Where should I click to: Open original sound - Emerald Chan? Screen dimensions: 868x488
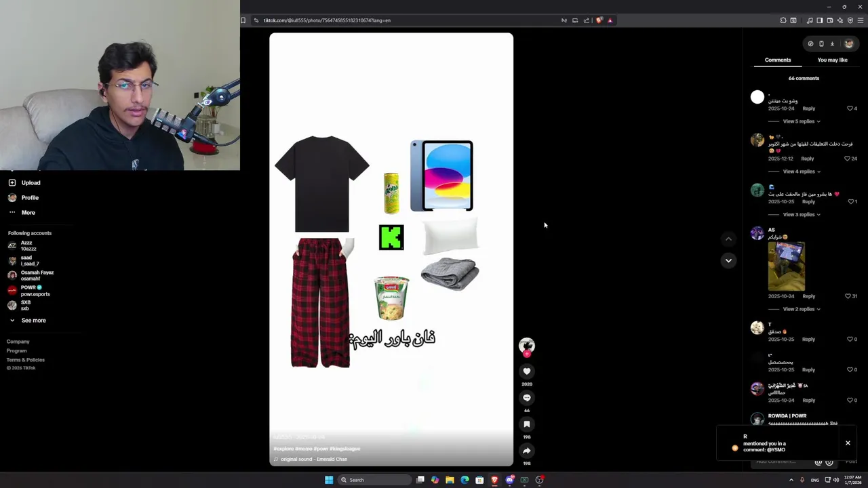point(314,460)
